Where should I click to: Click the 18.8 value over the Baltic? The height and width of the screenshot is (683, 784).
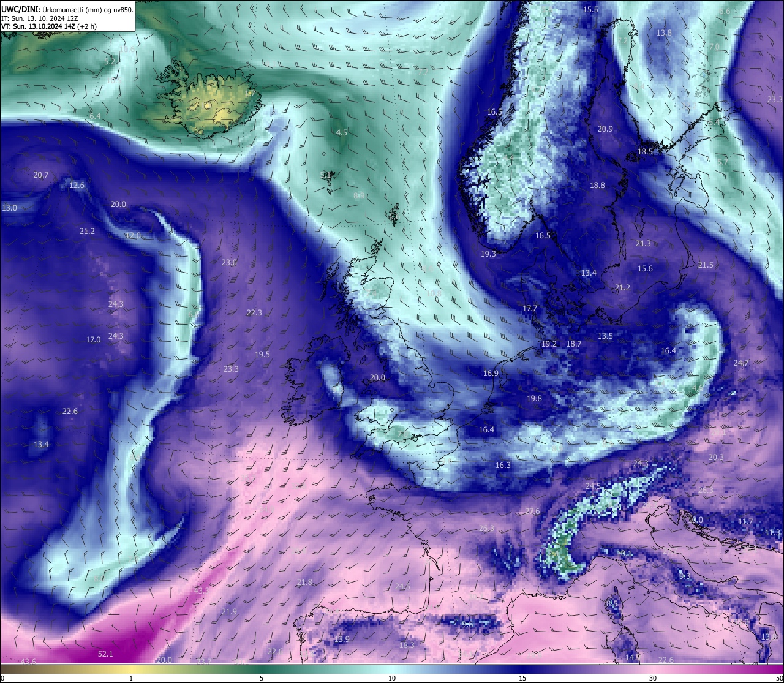(597, 185)
